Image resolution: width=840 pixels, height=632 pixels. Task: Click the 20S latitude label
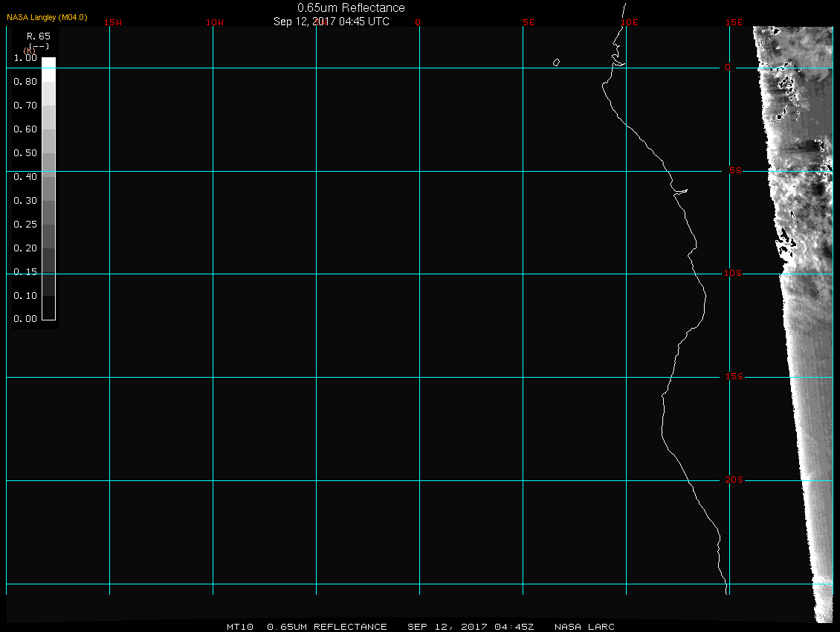[734, 480]
